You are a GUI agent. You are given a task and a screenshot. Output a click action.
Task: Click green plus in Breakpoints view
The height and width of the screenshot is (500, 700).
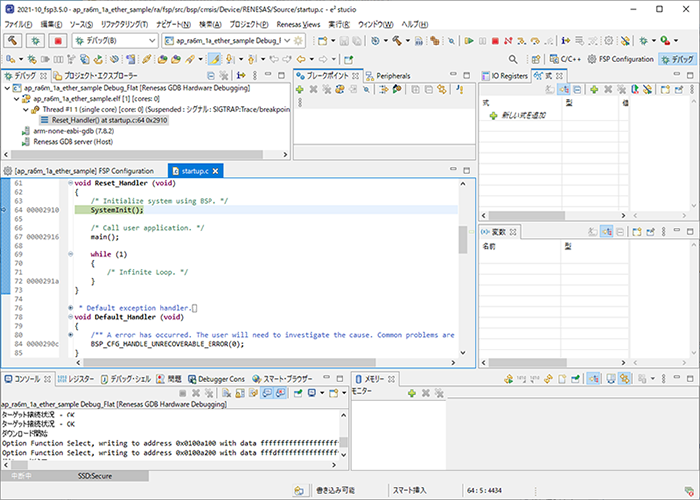coord(300,89)
